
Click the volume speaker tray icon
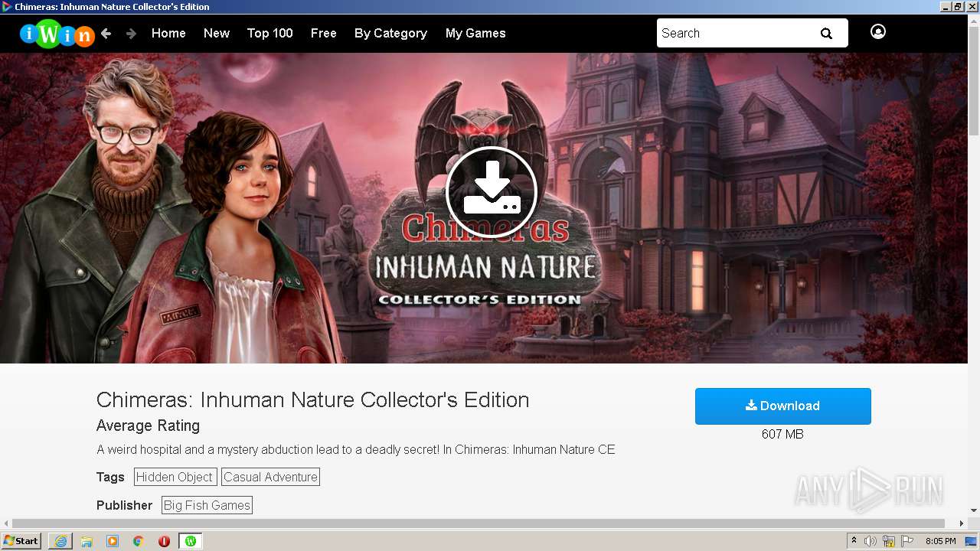871,541
